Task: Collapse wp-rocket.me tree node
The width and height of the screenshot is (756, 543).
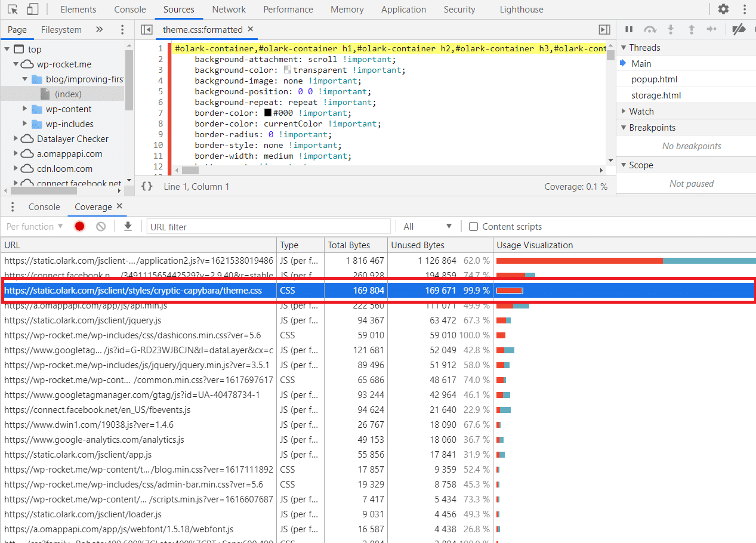Action: click(x=16, y=64)
